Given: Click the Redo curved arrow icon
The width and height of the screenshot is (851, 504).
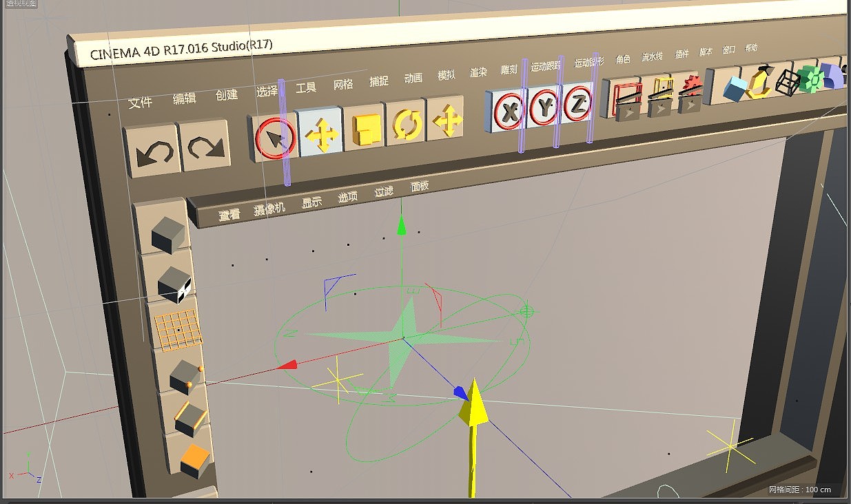Looking at the screenshot, I should point(205,147).
